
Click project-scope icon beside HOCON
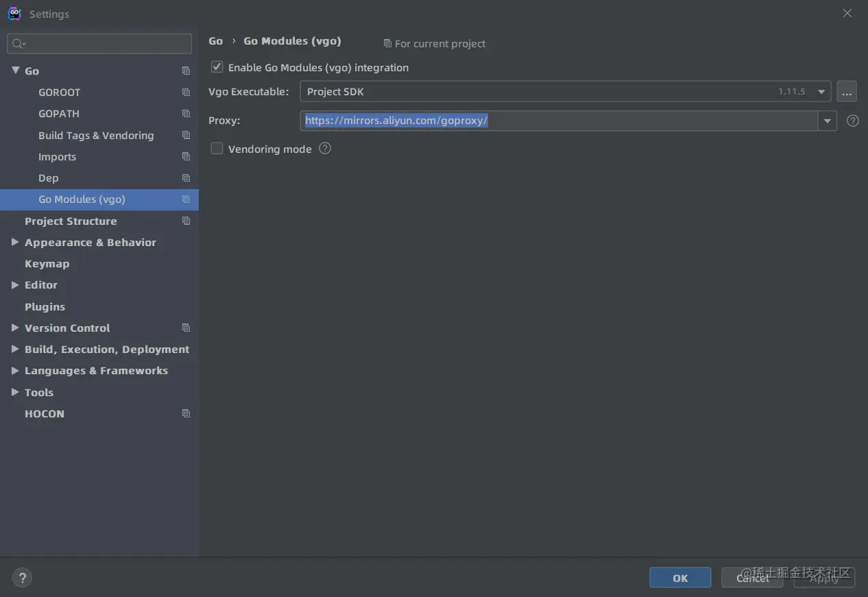186,413
